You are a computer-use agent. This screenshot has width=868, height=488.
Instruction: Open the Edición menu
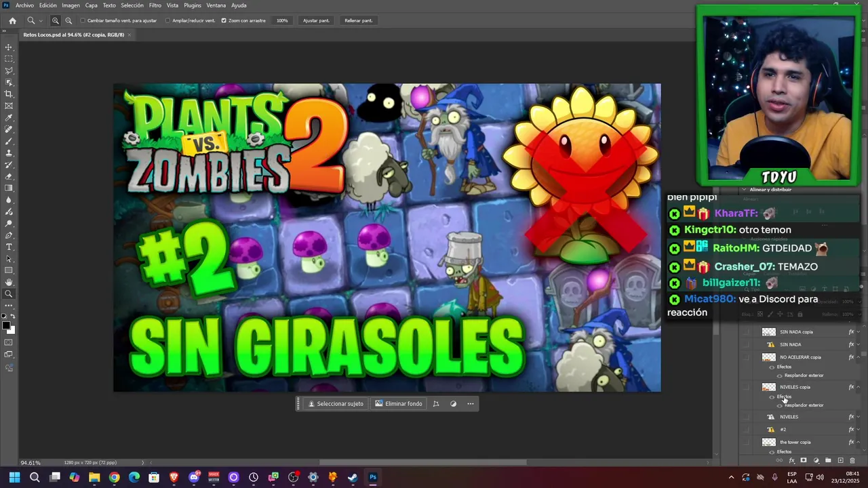click(x=47, y=5)
